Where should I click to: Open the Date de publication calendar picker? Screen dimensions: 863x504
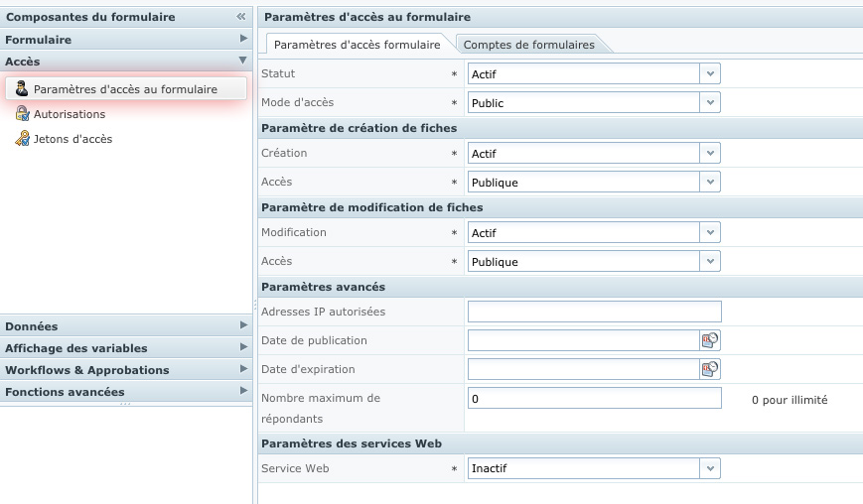click(710, 340)
